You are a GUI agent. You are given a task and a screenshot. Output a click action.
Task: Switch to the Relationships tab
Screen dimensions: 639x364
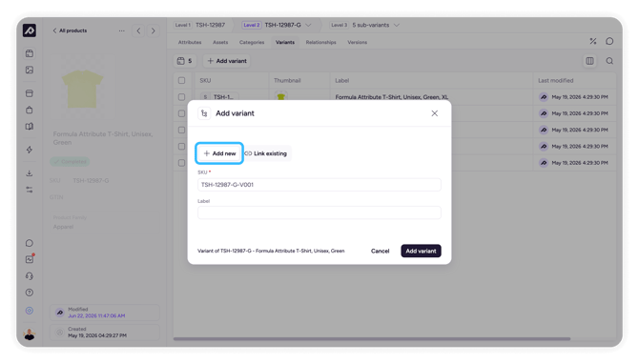coord(321,42)
